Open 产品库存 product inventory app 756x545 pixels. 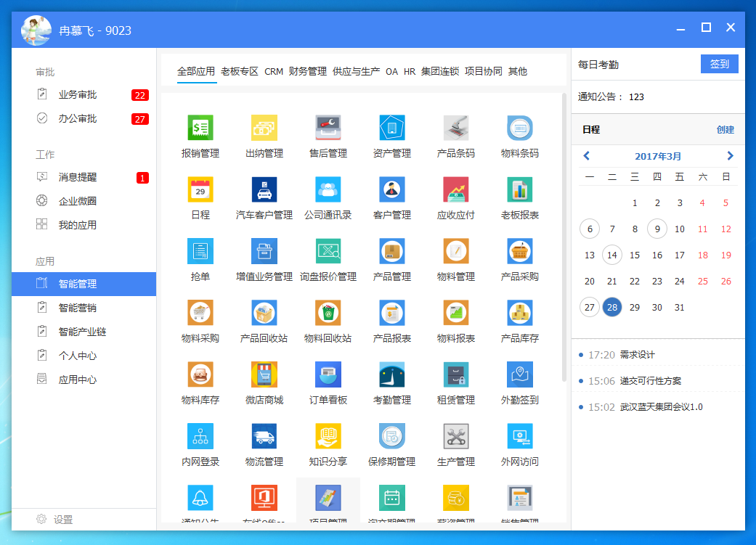pos(520,314)
